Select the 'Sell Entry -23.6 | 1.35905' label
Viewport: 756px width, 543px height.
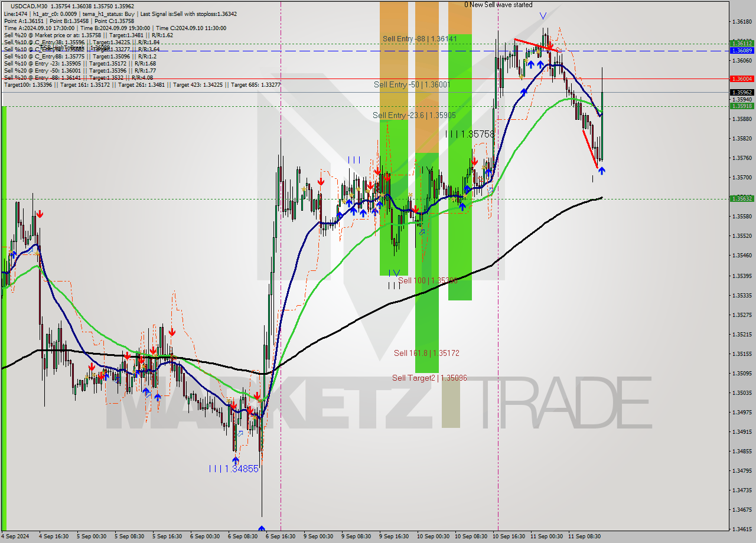click(x=414, y=115)
